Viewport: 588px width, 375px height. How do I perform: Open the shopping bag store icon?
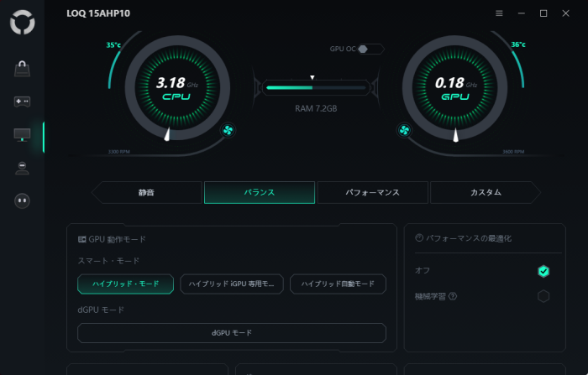pyautogui.click(x=22, y=69)
